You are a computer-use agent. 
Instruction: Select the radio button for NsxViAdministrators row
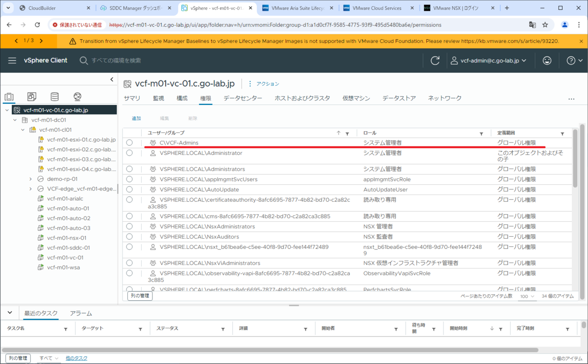point(129,263)
